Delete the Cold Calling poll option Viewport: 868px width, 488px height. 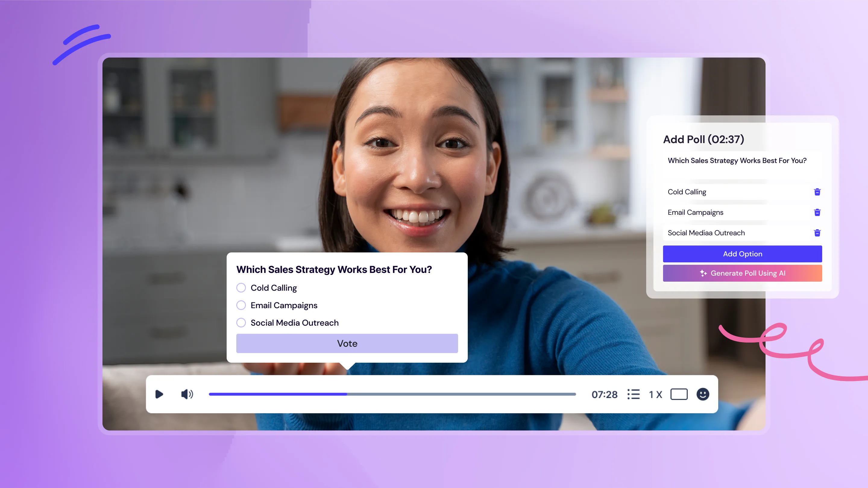(817, 192)
